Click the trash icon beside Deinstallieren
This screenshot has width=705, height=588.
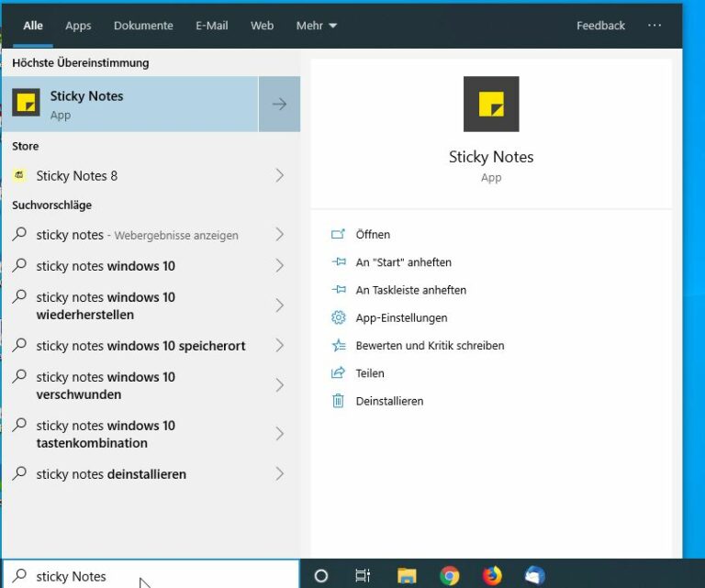click(338, 401)
